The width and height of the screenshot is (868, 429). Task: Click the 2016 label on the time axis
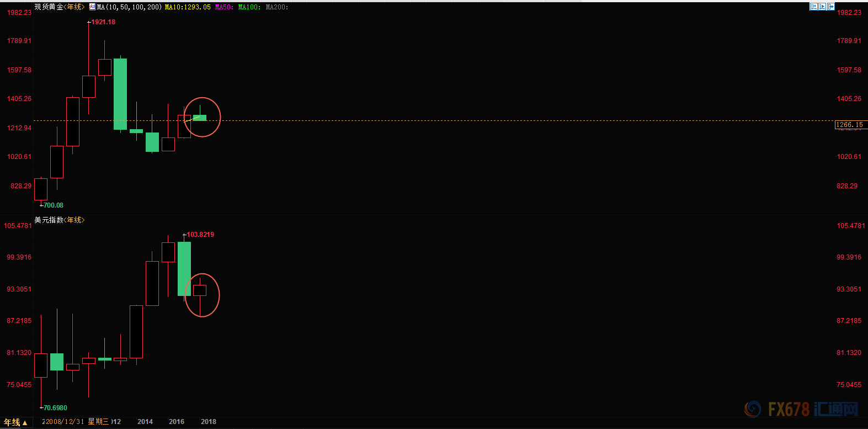tap(177, 422)
